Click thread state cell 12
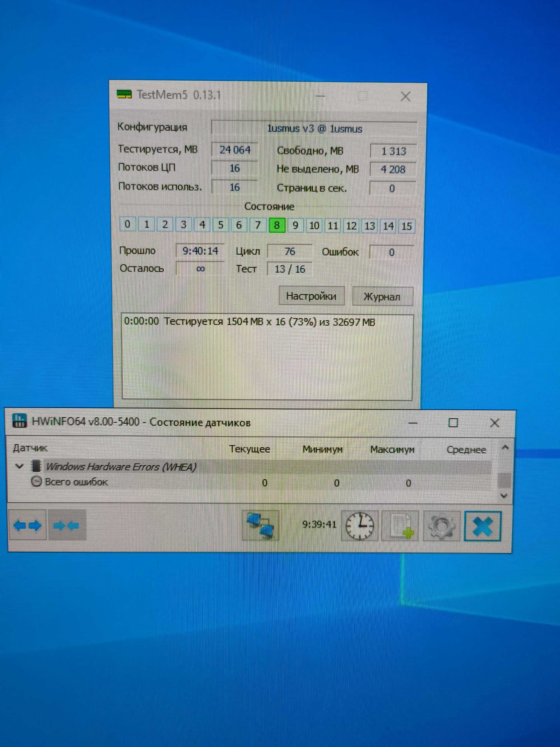Image resolution: width=560 pixels, height=747 pixels. (351, 226)
